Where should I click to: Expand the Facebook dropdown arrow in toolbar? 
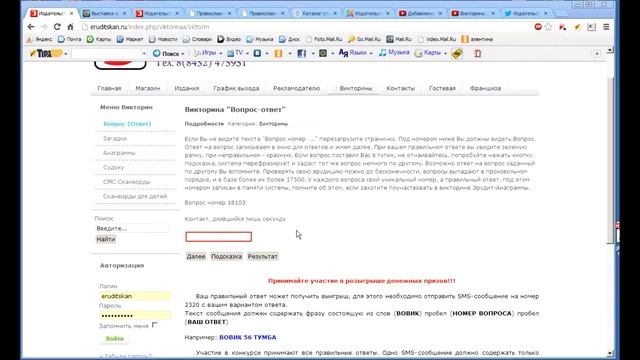[x=313, y=53]
